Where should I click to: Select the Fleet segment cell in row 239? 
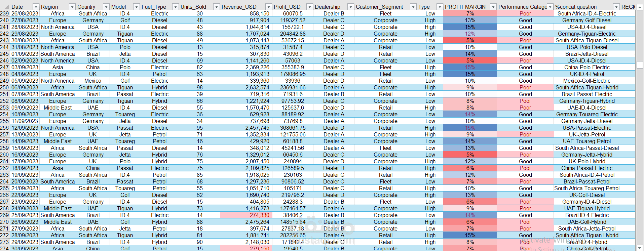tap(385, 13)
